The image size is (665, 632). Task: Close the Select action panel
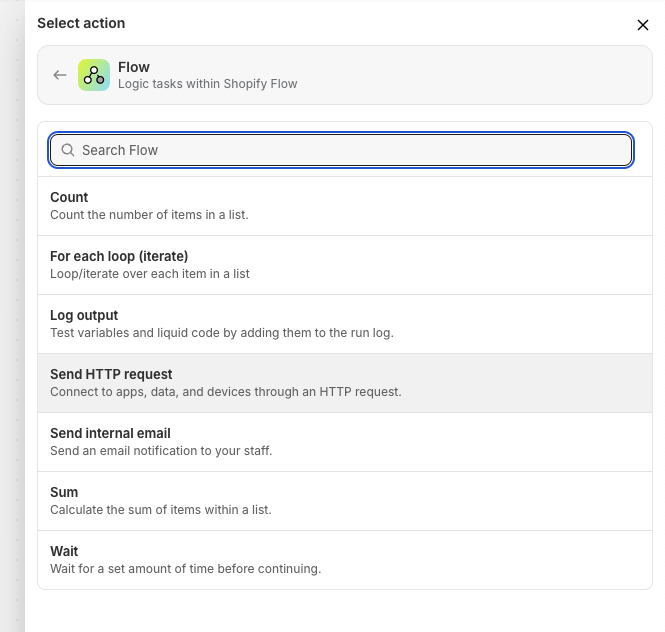tap(643, 25)
